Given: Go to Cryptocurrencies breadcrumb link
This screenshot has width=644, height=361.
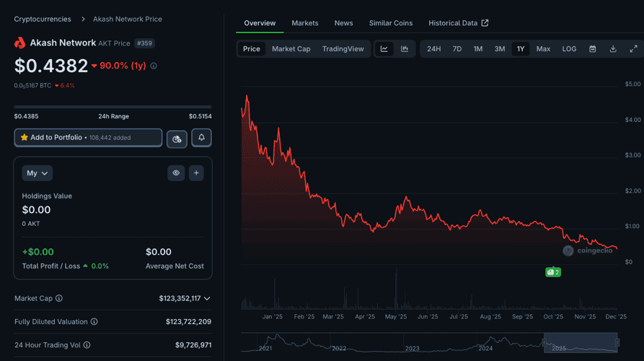Looking at the screenshot, I should 43,19.
